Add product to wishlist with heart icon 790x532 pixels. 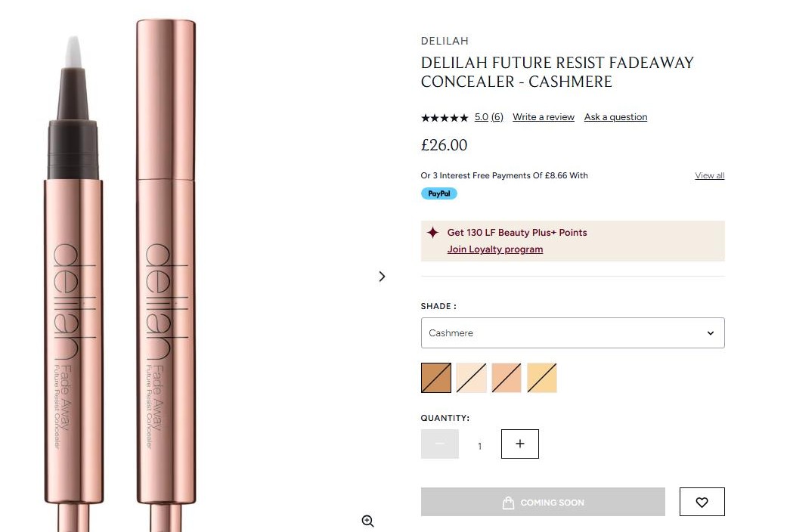coord(702,502)
